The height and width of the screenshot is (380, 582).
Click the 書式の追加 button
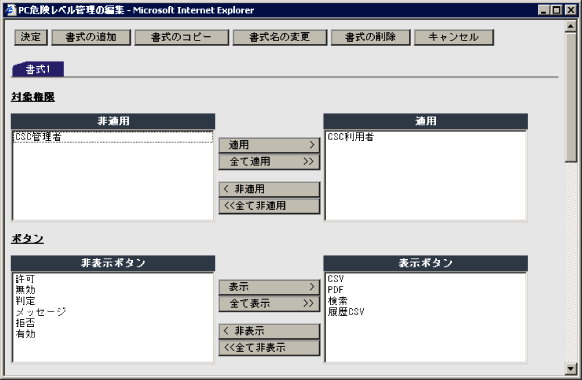pyautogui.click(x=91, y=37)
